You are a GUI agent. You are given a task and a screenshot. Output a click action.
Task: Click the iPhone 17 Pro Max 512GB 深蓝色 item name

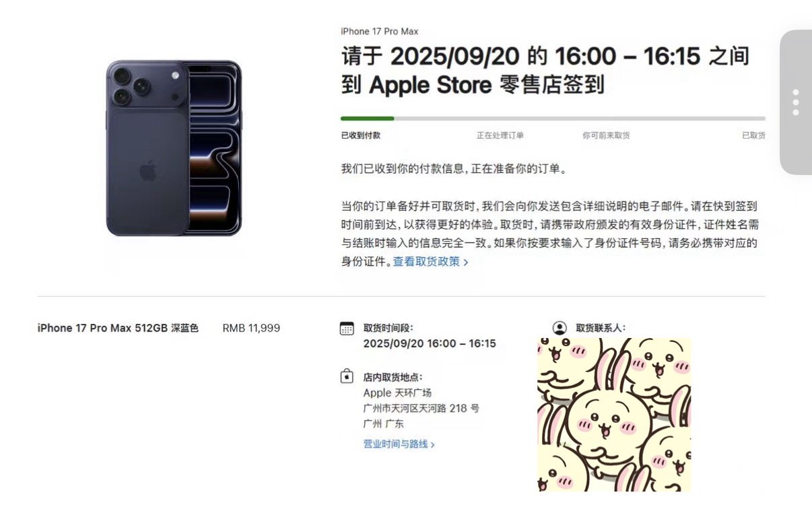point(118,328)
